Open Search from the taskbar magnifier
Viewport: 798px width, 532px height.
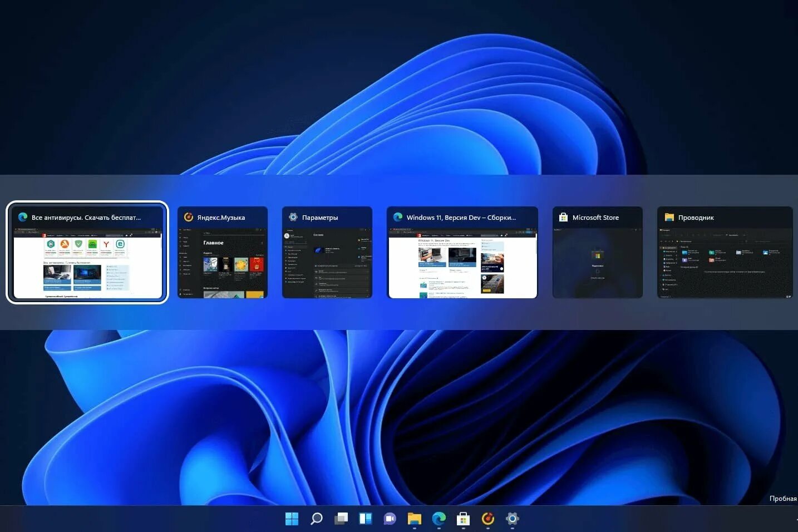click(316, 519)
